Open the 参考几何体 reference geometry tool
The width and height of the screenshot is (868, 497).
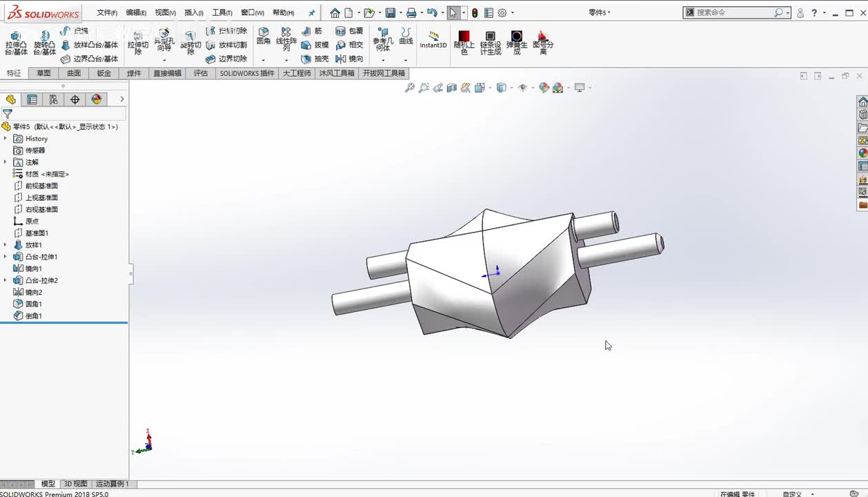pyautogui.click(x=383, y=39)
